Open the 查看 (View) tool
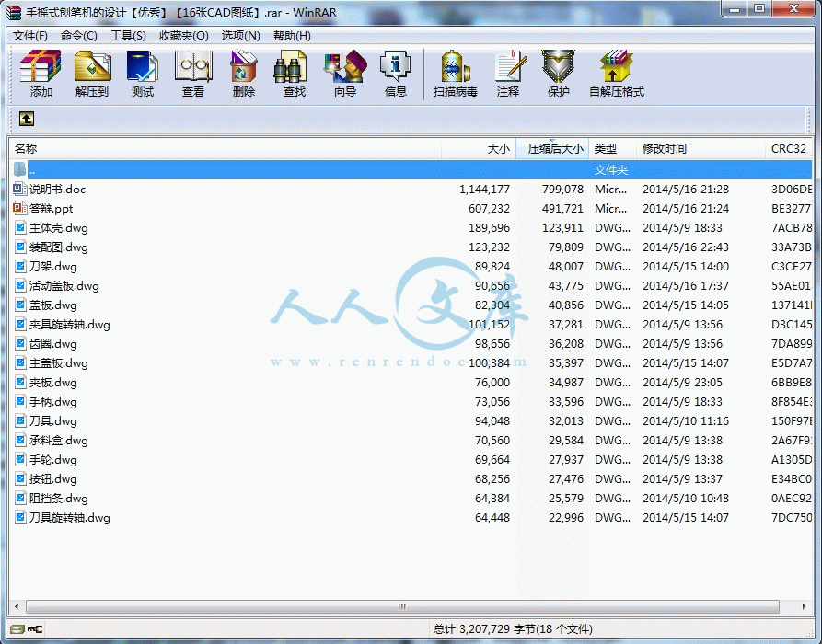The height and width of the screenshot is (644, 822). pyautogui.click(x=193, y=66)
